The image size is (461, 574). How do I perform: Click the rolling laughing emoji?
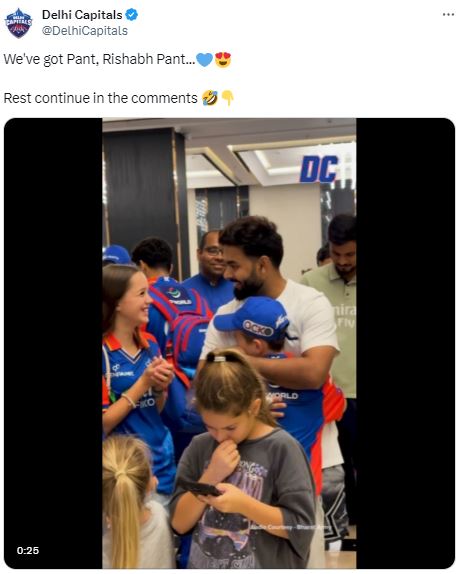(210, 98)
